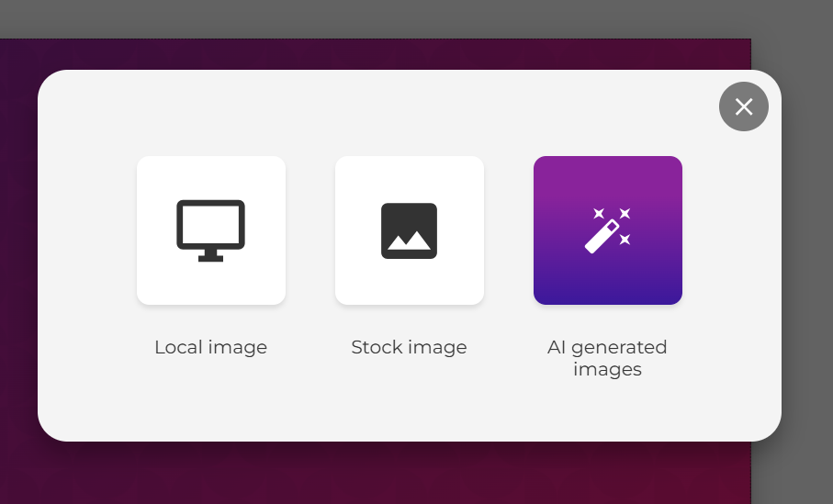Viewport: 833px width, 504px height.
Task: Click the mountain picture icon
Action: tap(409, 230)
